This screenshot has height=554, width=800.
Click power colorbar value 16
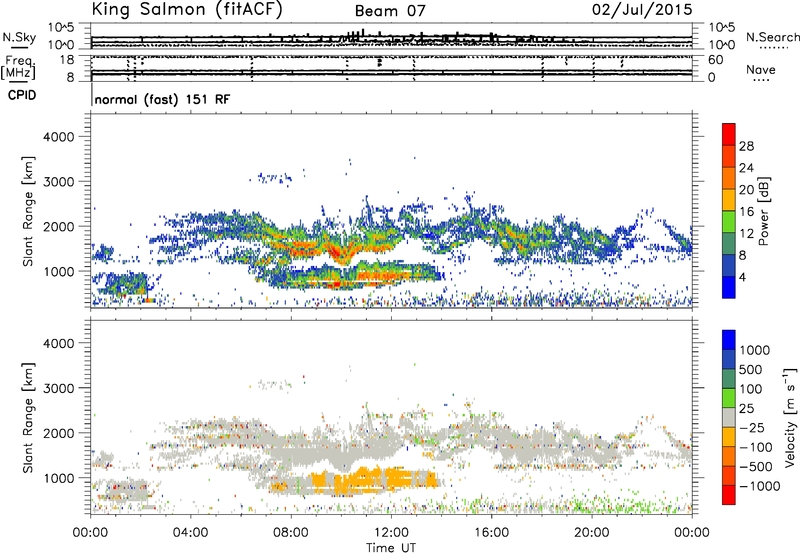(x=746, y=211)
